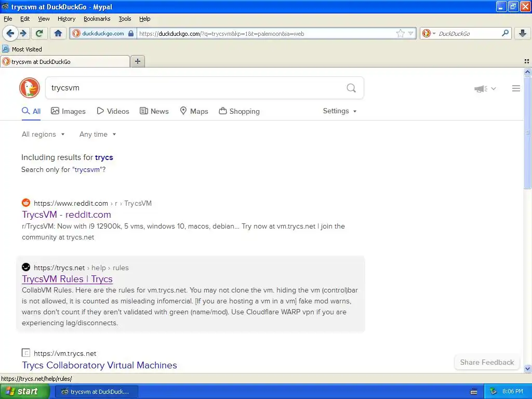Click the https://vm.trycs.net result URL
532x399 pixels.
click(x=65, y=353)
